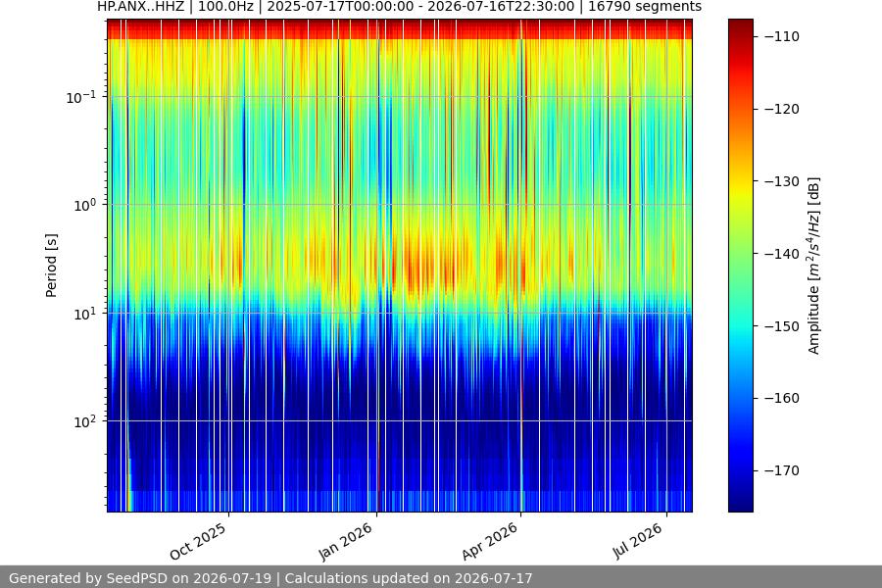The width and height of the screenshot is (882, 588).
Task: Click the 'Period [s]' y-axis label
Action: (51, 265)
